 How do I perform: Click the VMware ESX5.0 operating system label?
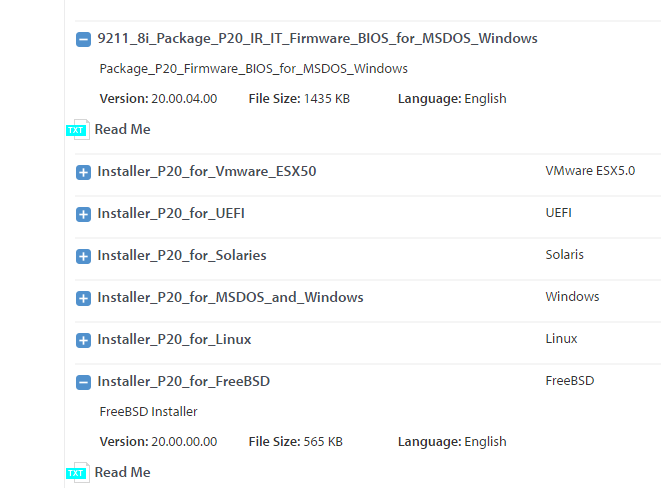[590, 171]
